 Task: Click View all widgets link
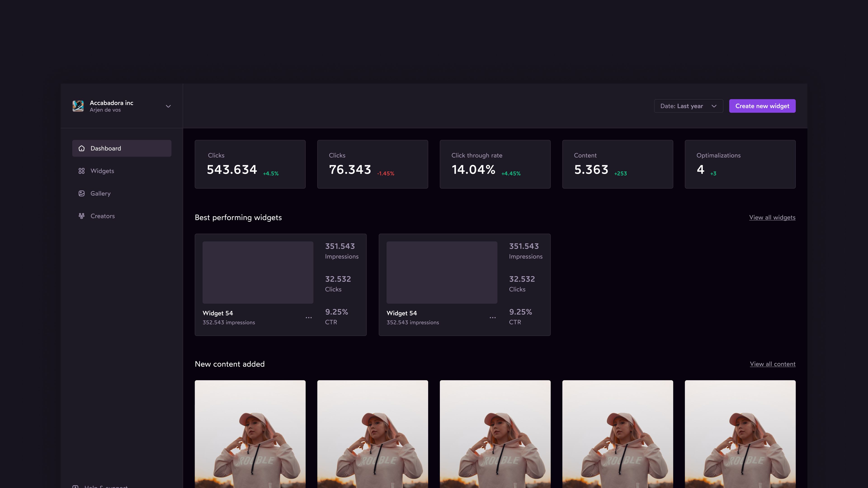pyautogui.click(x=772, y=217)
